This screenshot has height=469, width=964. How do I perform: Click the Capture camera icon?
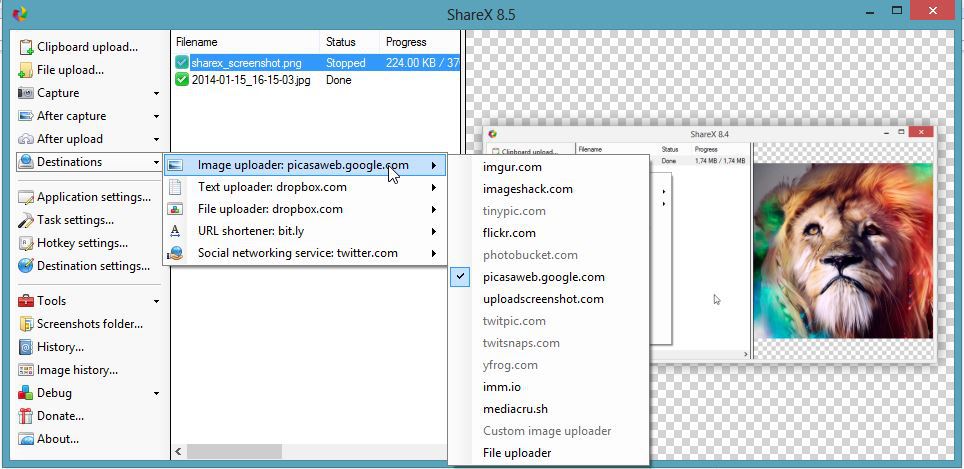point(26,93)
